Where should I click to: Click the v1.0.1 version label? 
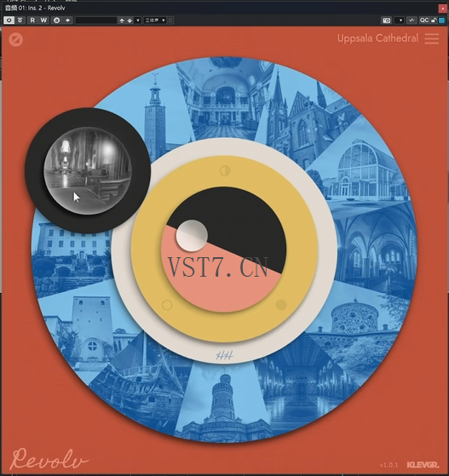(x=389, y=465)
